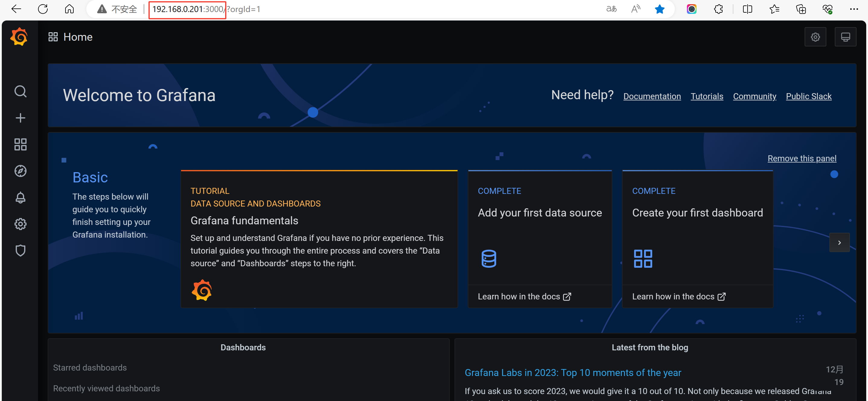Click the Recently viewed dashboards heading

click(107, 389)
